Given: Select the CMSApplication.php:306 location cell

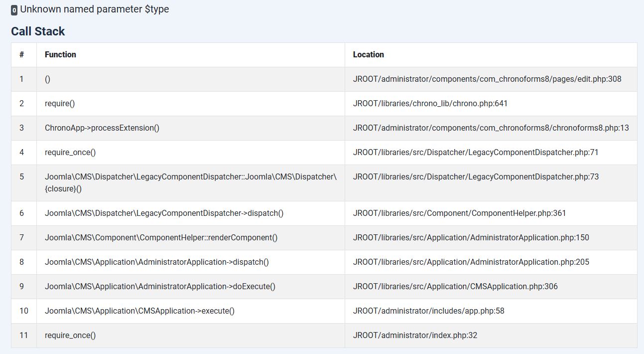Looking at the screenshot, I should pos(455,286).
